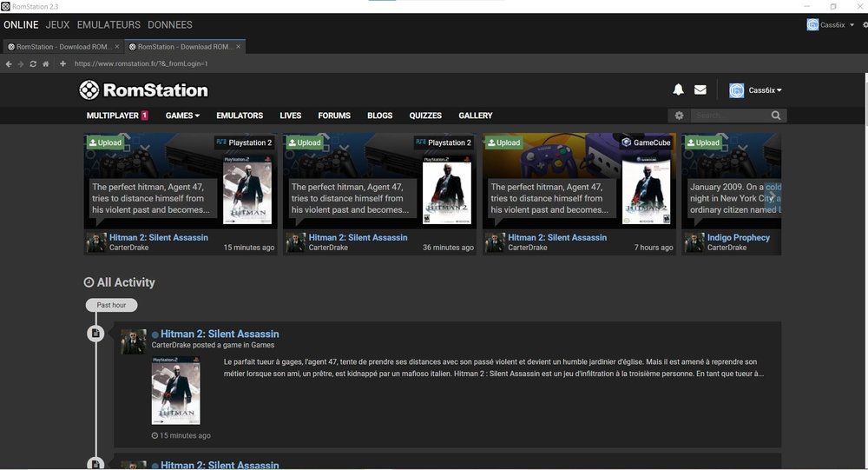
Task: Select the first RomStation browser tab
Action: click(x=62, y=47)
